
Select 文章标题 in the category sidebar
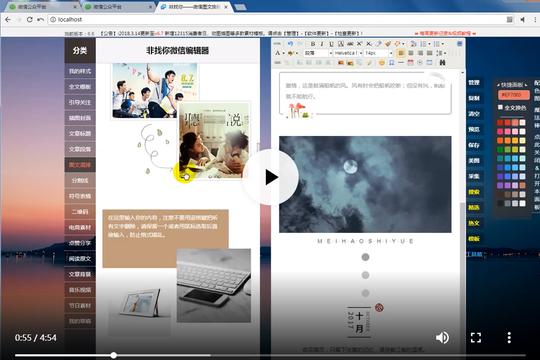point(80,134)
